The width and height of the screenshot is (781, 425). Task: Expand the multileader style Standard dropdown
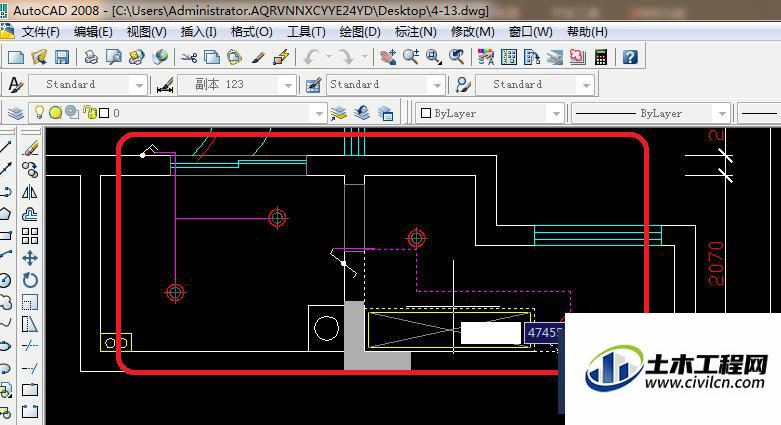[x=586, y=85]
